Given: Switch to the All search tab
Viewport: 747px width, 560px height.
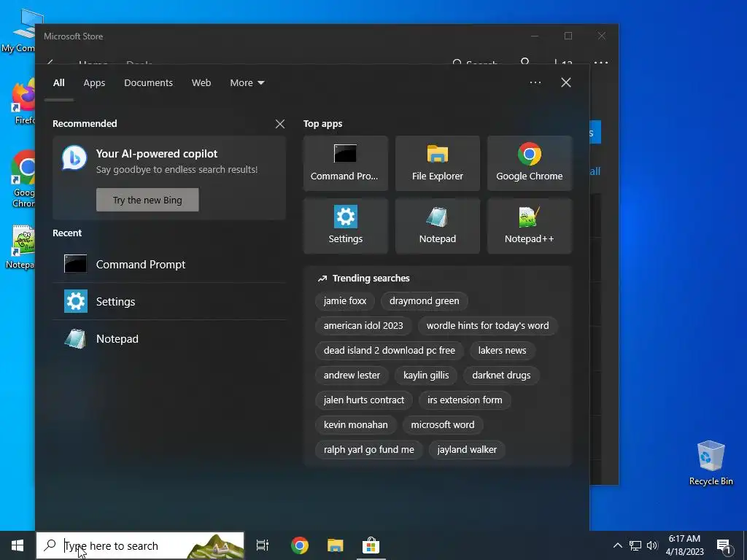Looking at the screenshot, I should (59, 83).
